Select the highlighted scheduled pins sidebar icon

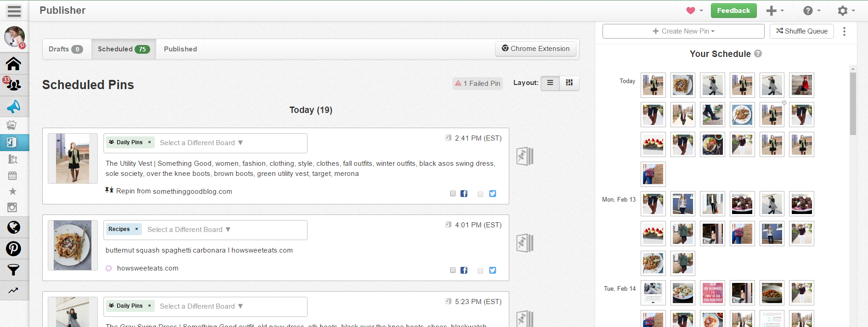coord(12,142)
